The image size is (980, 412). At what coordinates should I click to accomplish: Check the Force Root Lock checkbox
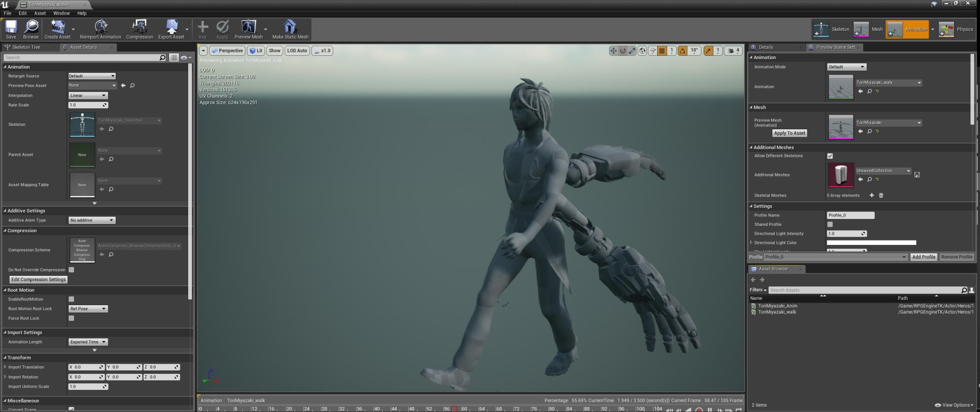pyautogui.click(x=72, y=318)
